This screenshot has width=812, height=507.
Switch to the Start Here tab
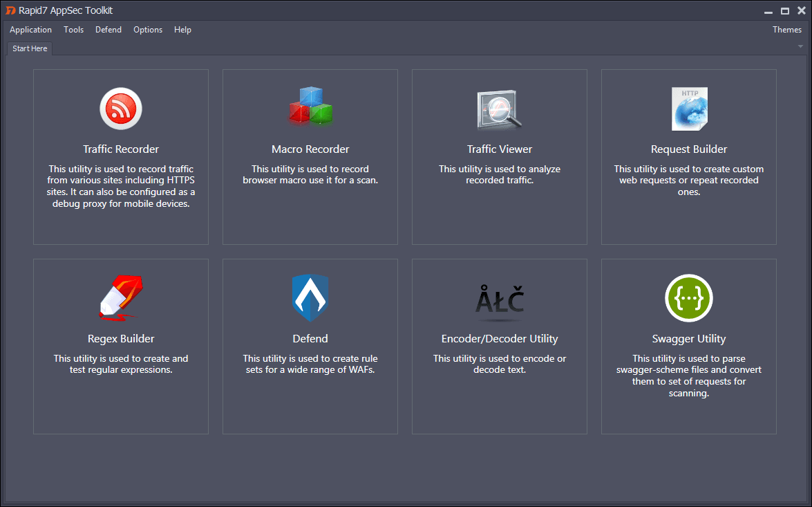coord(29,48)
